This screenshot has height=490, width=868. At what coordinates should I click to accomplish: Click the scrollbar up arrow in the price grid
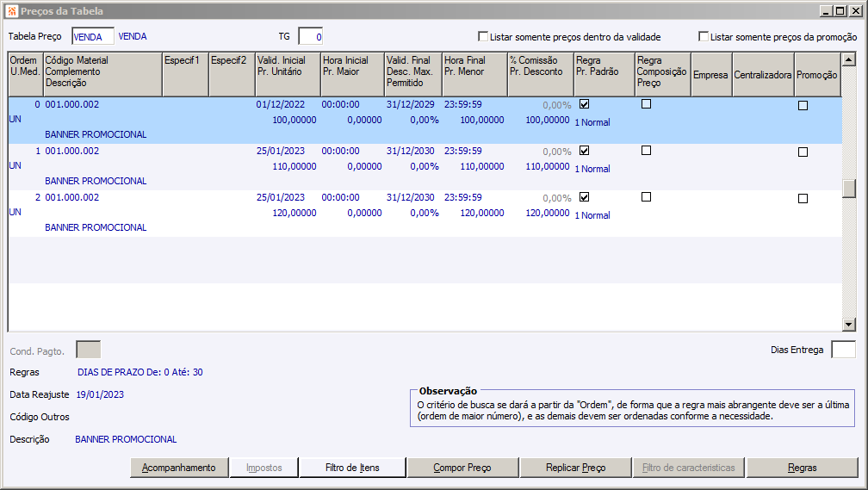coord(849,59)
